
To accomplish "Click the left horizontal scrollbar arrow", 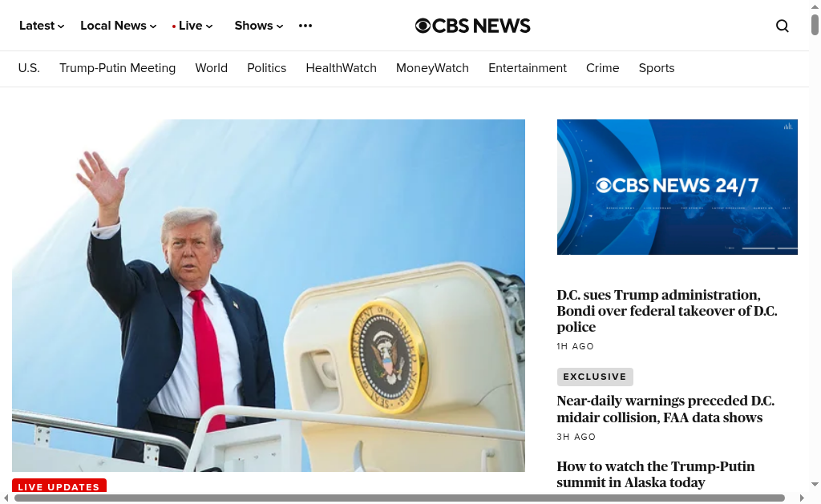I will pos(6,498).
